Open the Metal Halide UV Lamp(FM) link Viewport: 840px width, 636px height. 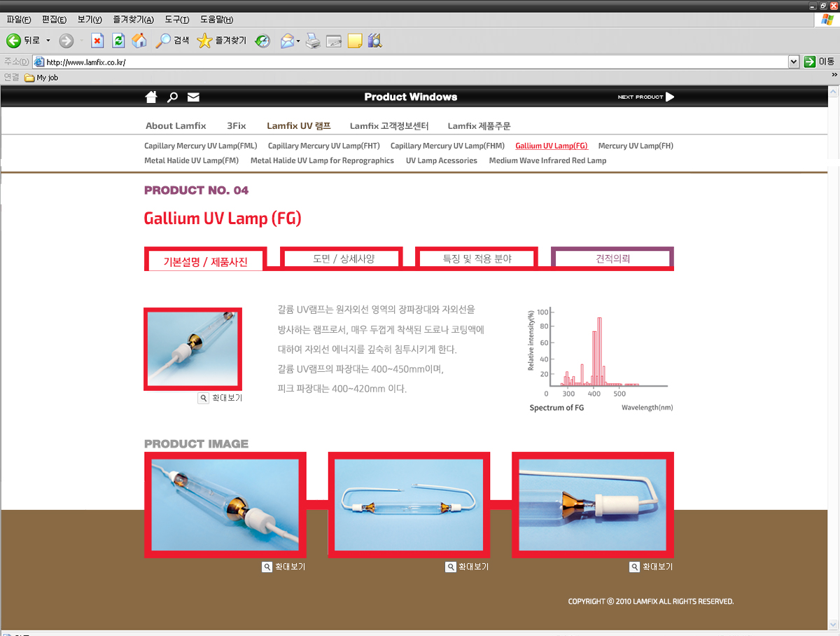(x=191, y=160)
